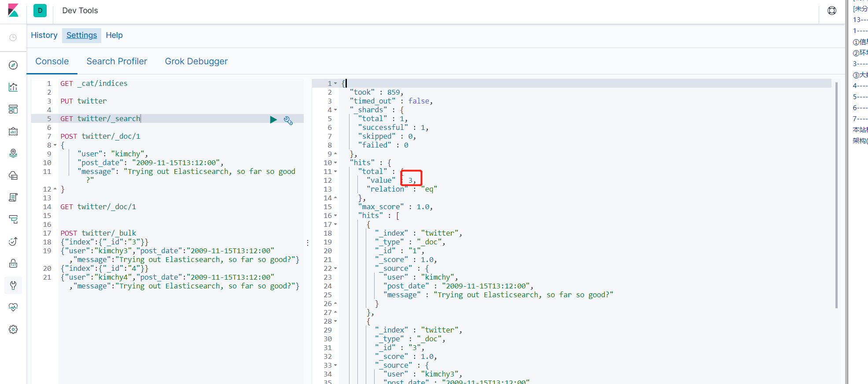Switch to Grok Debugger tab
The width and height of the screenshot is (868, 384).
click(x=196, y=61)
